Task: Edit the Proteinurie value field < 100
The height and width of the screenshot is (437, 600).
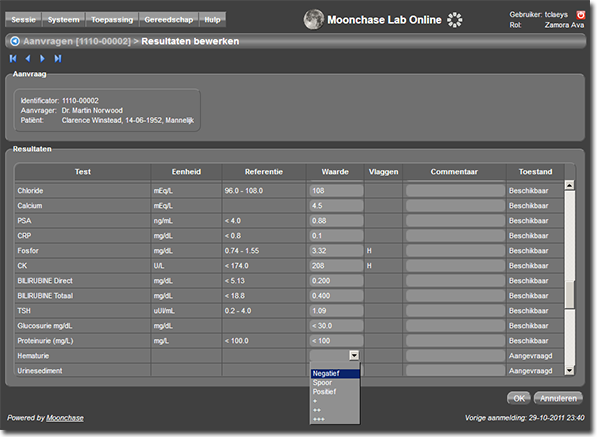Action: point(336,341)
